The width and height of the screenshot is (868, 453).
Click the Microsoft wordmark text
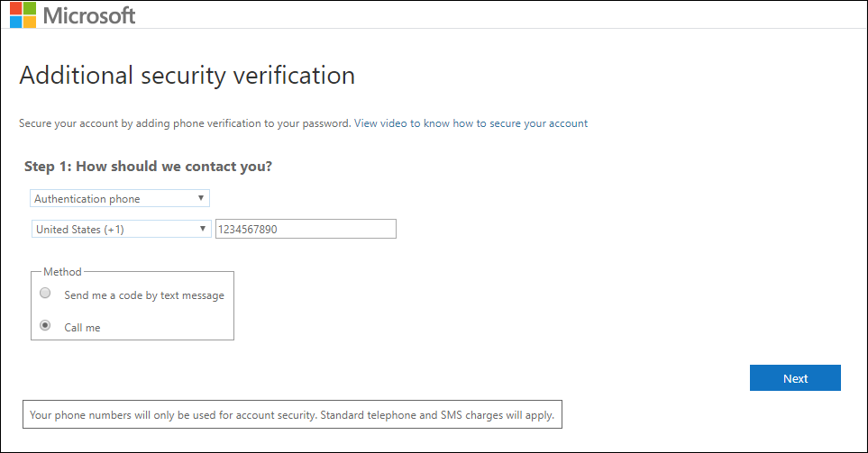pos(89,15)
